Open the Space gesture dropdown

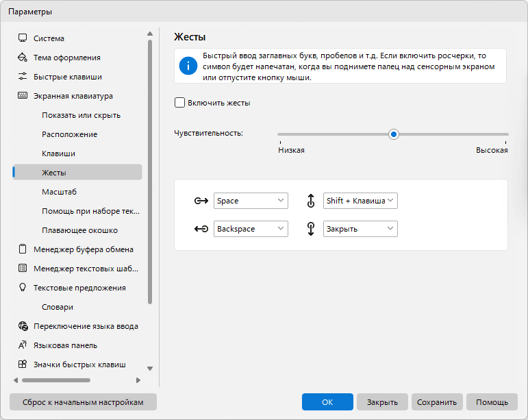(251, 201)
